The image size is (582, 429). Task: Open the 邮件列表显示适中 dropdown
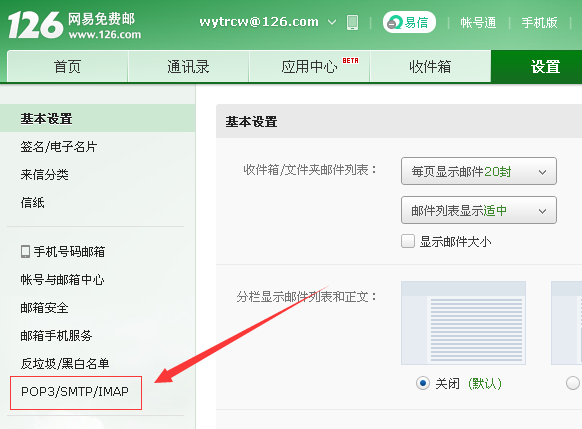(479, 210)
